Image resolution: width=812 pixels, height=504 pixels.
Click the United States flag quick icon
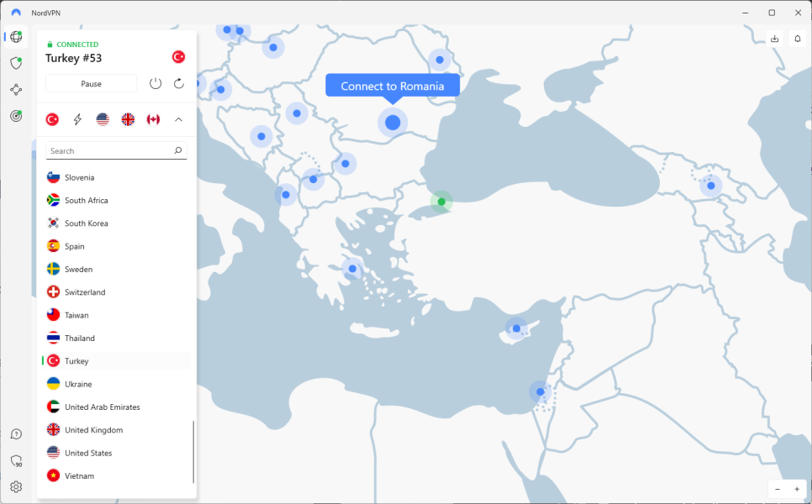point(103,119)
